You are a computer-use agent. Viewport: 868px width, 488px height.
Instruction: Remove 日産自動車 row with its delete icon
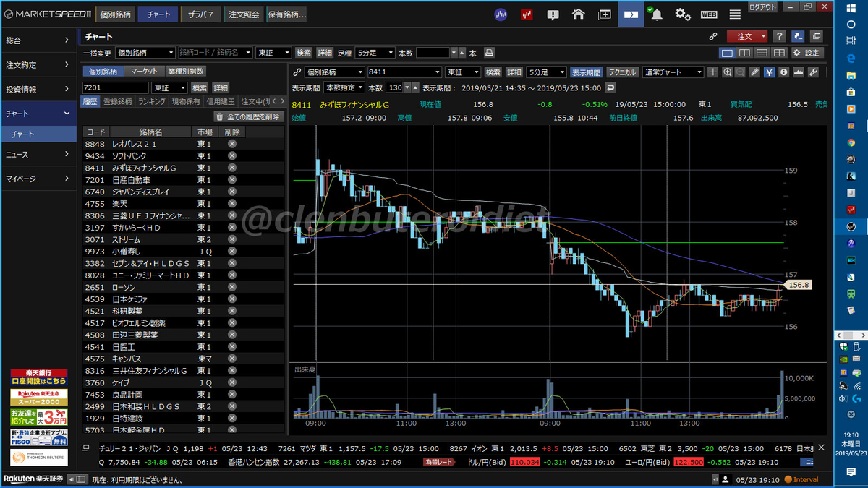(x=232, y=179)
